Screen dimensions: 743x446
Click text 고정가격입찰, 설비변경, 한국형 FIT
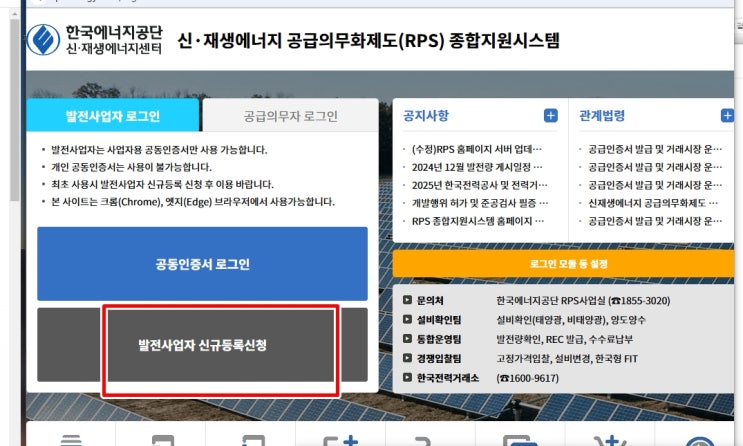click(567, 359)
